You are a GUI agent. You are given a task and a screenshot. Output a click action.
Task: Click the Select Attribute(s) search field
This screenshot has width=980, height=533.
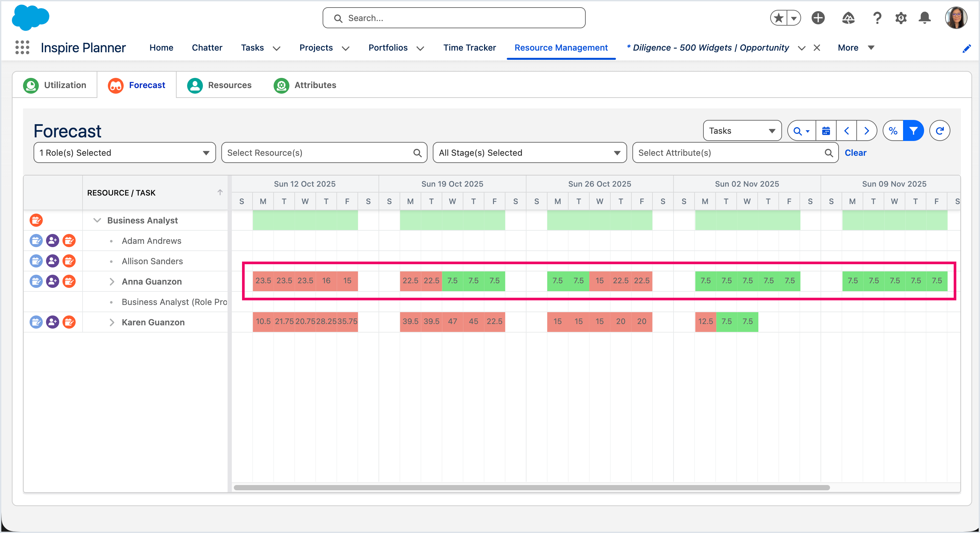(735, 152)
